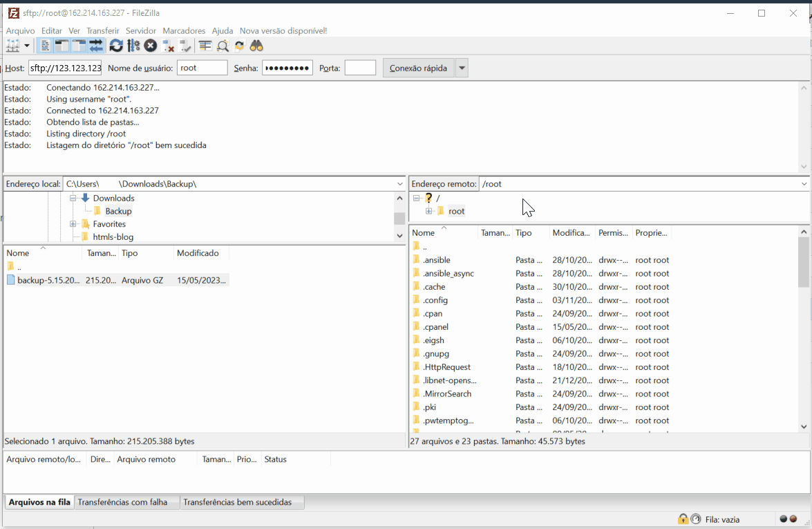Viewport: 812px width, 529px height.
Task: Click the speed limits status icon
Action: coord(696,519)
